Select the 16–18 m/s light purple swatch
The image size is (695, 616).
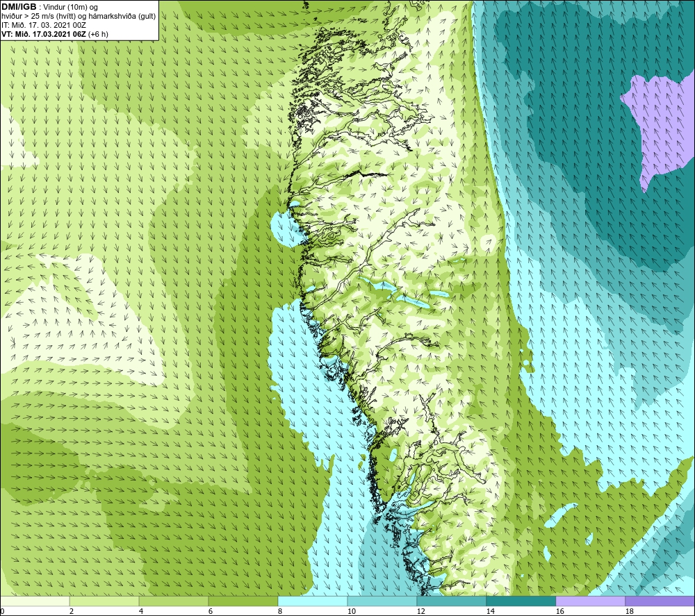[x=590, y=601]
